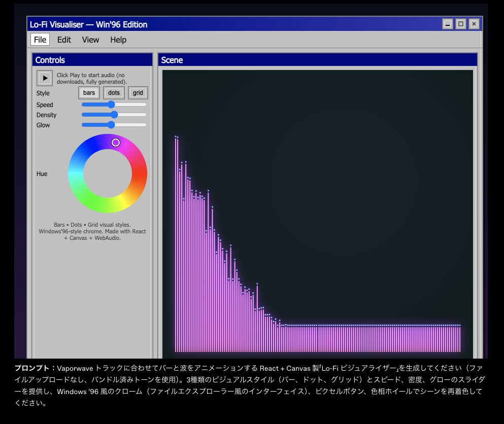This screenshot has width=504, height=424.
Task: Minimize the Lo-Fi Visualiser window
Action: pyautogui.click(x=448, y=24)
